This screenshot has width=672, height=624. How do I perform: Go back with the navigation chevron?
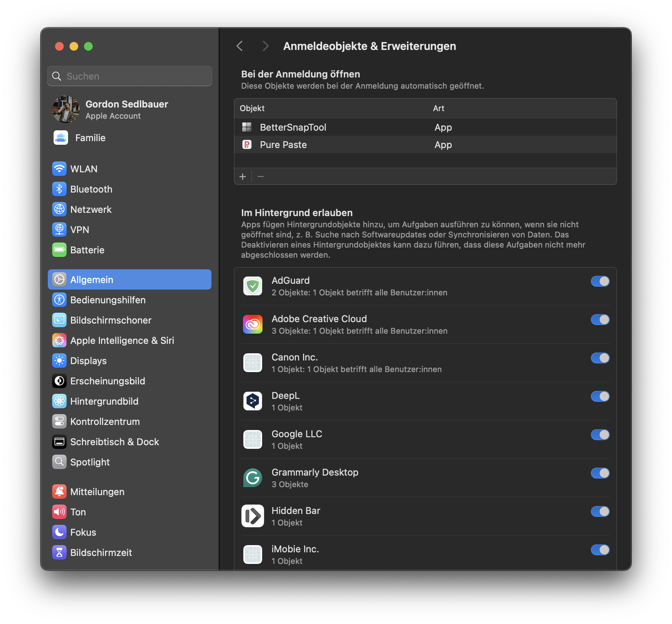pos(239,46)
